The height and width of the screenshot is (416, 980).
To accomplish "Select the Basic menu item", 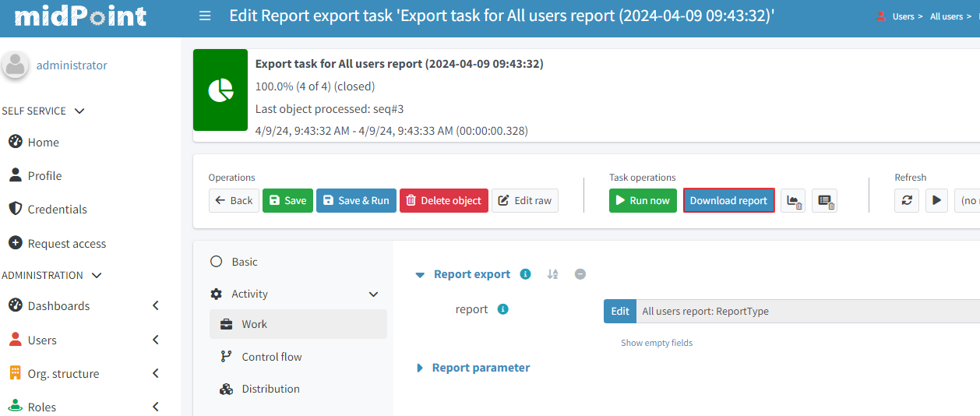I will pos(244,262).
